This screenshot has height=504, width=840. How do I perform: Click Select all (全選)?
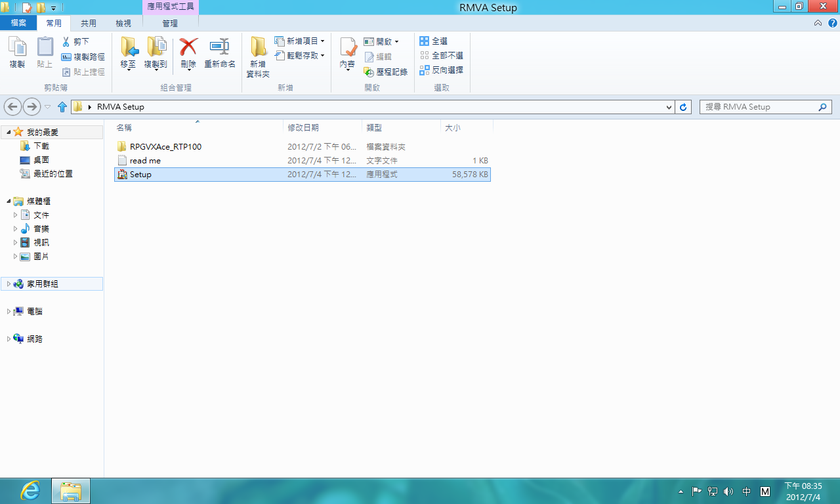(434, 41)
